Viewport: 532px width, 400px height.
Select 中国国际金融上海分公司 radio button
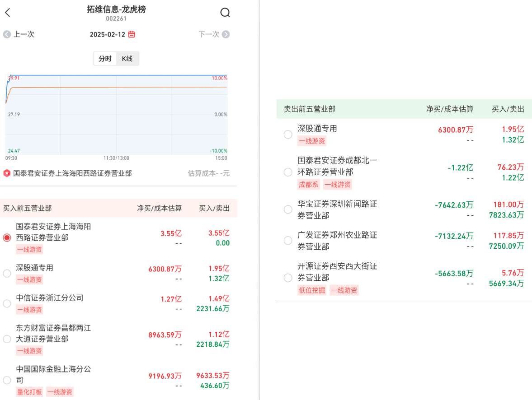coord(7,380)
